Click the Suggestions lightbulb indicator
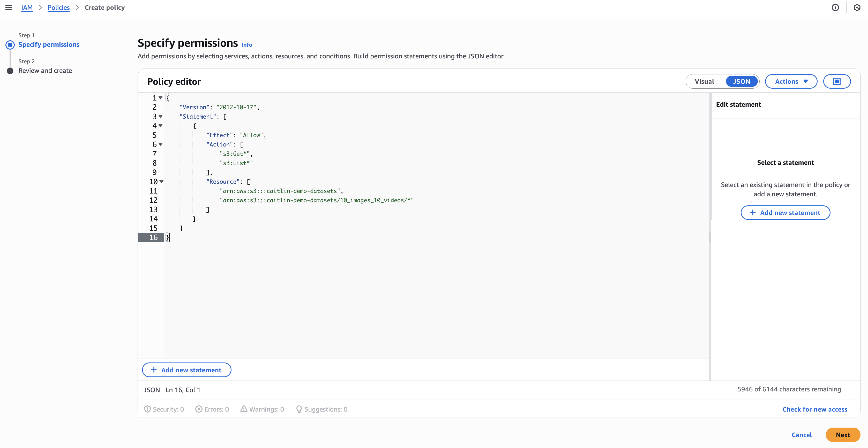Viewport: 868px width, 448px height. click(x=321, y=409)
